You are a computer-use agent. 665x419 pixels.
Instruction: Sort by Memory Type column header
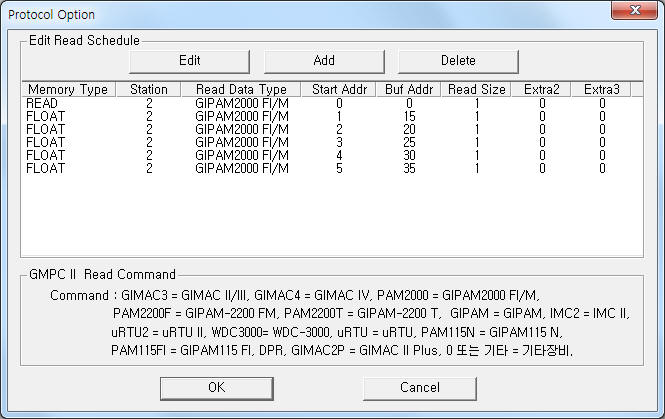point(68,89)
